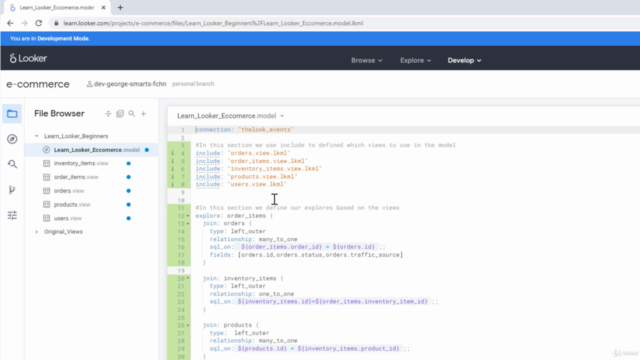Reload the page with the refresh icon
Viewport: 640px width, 360px height.
pyautogui.click(x=38, y=23)
